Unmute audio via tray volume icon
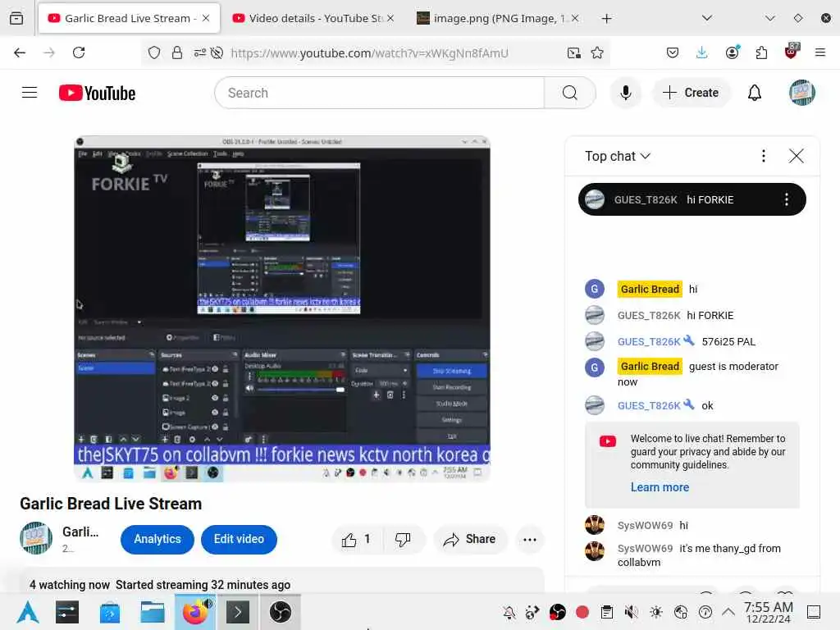The image size is (840, 630). 631,611
